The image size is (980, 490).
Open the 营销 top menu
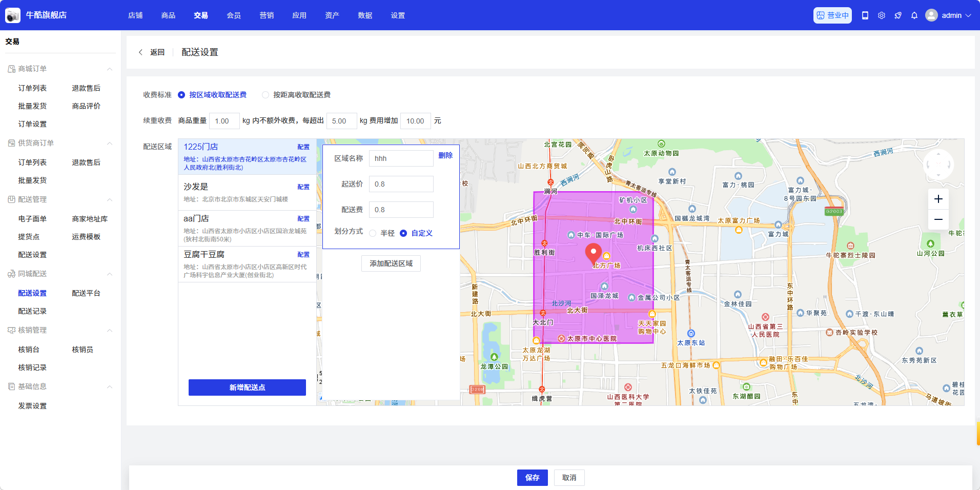[x=267, y=15]
